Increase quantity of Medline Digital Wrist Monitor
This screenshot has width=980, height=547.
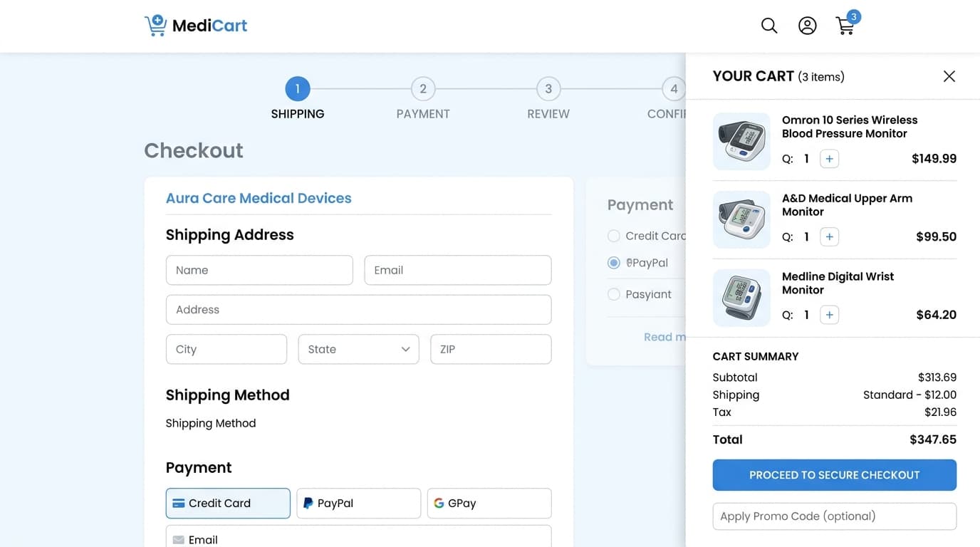[x=829, y=315]
